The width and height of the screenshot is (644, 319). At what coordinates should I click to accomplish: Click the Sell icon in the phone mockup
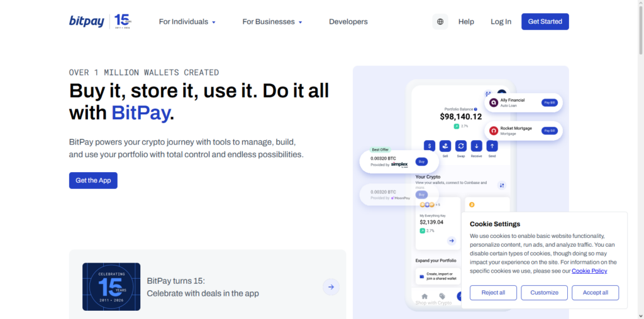[445, 146]
